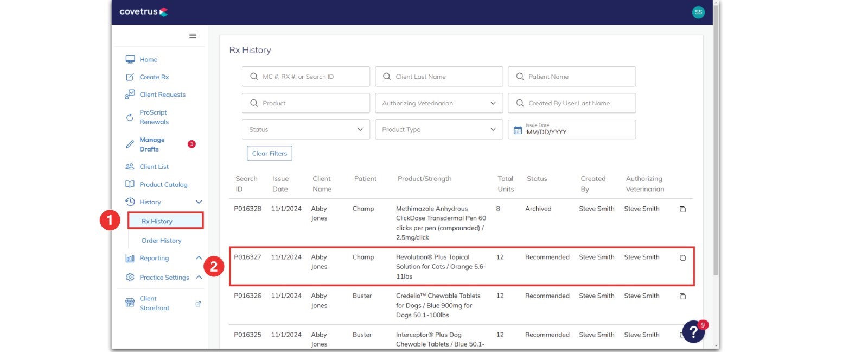Expand the Reporting section chevron
Screen dimensions: 868x352
199,258
